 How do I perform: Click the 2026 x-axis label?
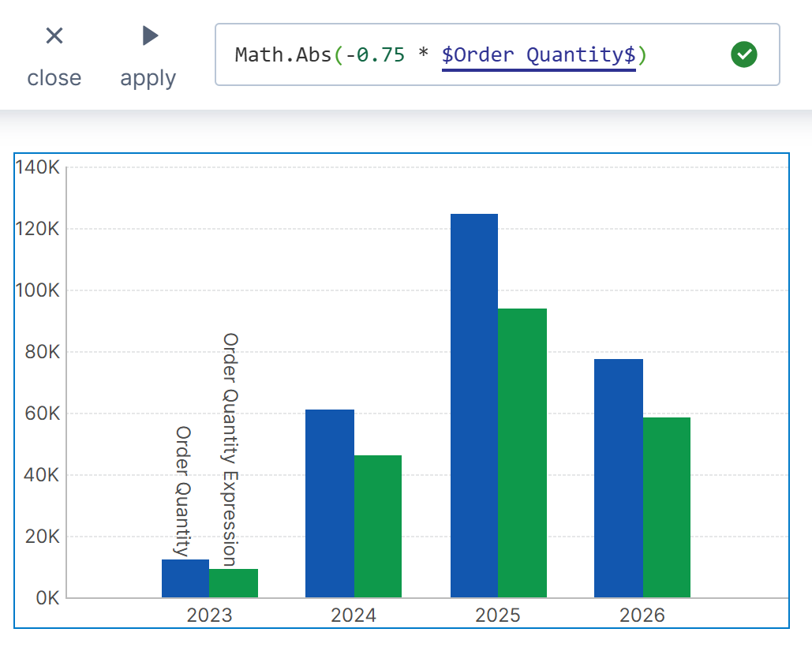[x=642, y=615]
